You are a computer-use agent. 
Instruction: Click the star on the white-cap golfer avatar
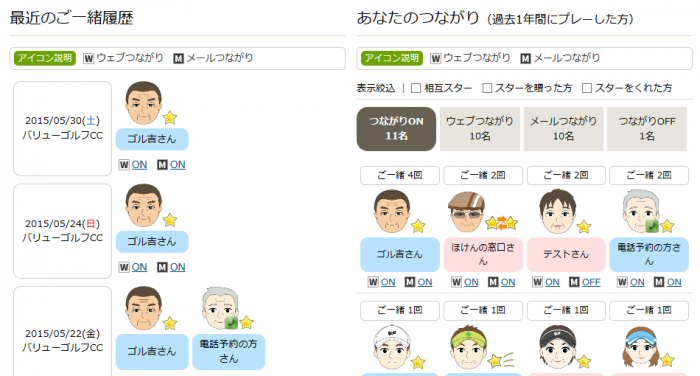click(x=418, y=362)
